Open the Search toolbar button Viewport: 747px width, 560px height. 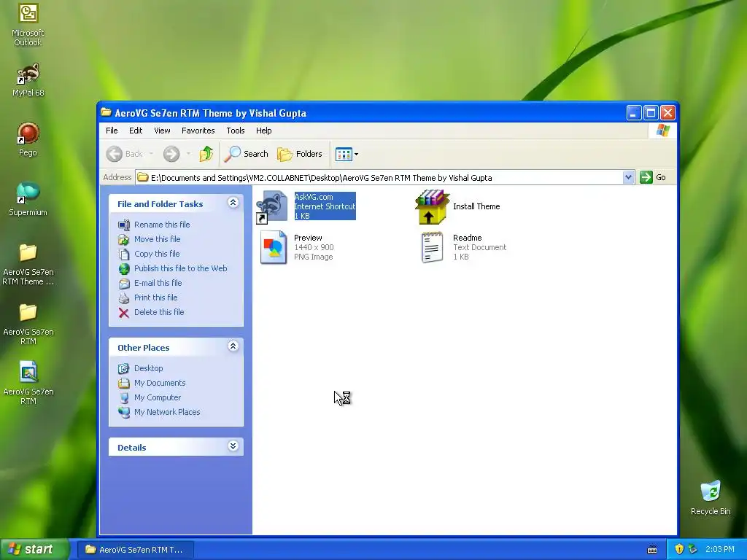247,154
